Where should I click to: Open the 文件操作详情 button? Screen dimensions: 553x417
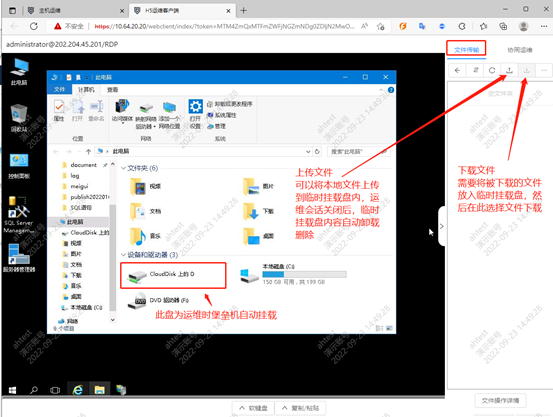pos(500,400)
